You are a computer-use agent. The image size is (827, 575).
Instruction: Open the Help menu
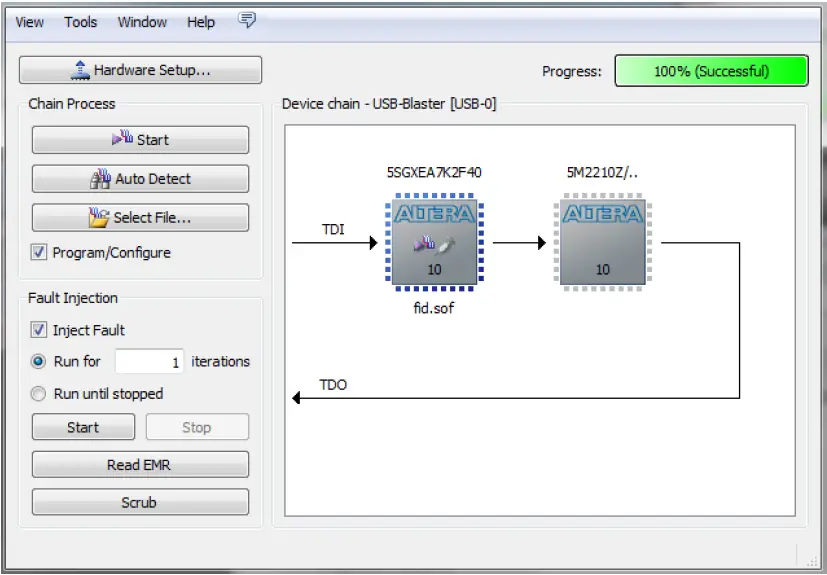[x=201, y=22]
